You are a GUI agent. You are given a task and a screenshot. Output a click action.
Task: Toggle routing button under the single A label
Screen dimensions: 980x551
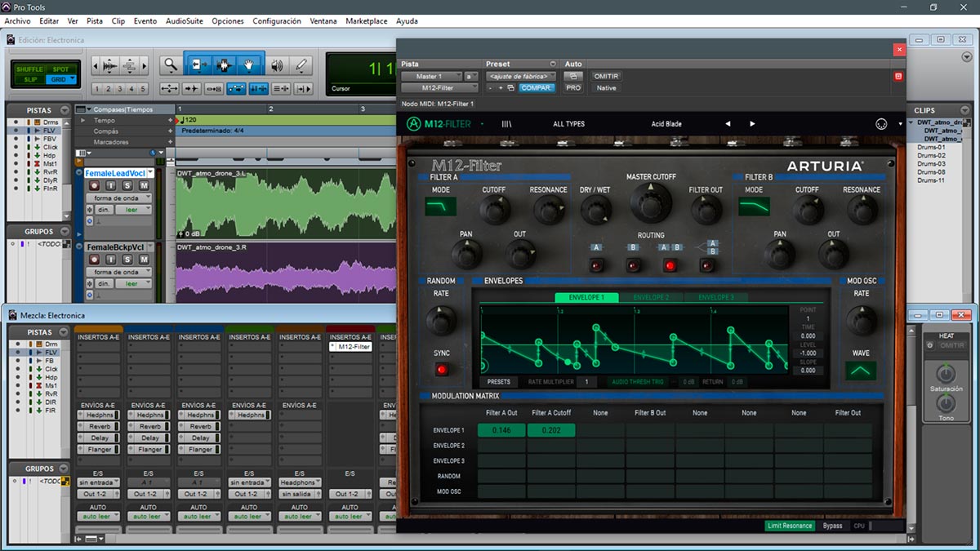click(596, 265)
